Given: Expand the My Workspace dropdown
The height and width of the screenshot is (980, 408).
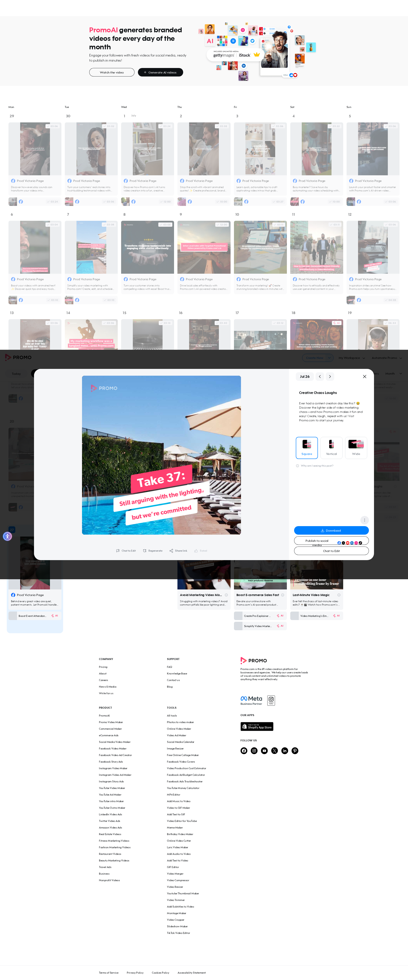Looking at the screenshot, I should tap(352, 358).
